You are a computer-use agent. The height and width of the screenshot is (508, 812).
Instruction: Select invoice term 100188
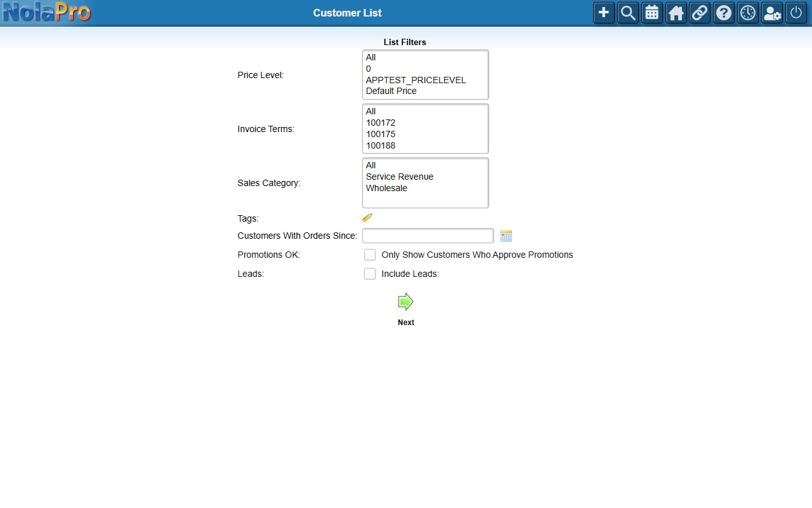click(x=425, y=145)
